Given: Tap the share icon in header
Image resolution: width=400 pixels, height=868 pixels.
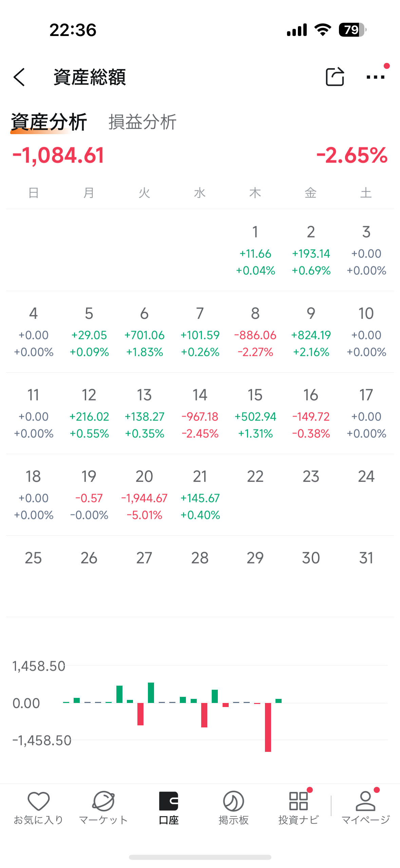Looking at the screenshot, I should click(x=335, y=77).
